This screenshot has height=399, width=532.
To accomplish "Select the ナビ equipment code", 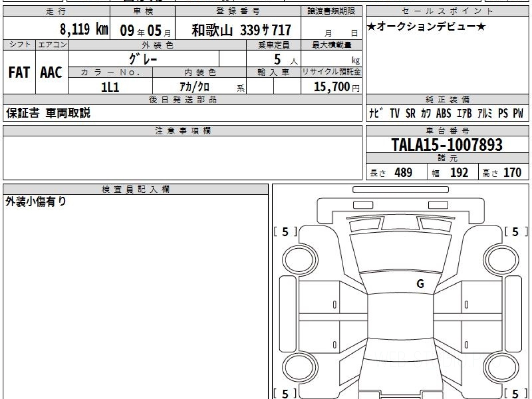I will (x=377, y=113).
